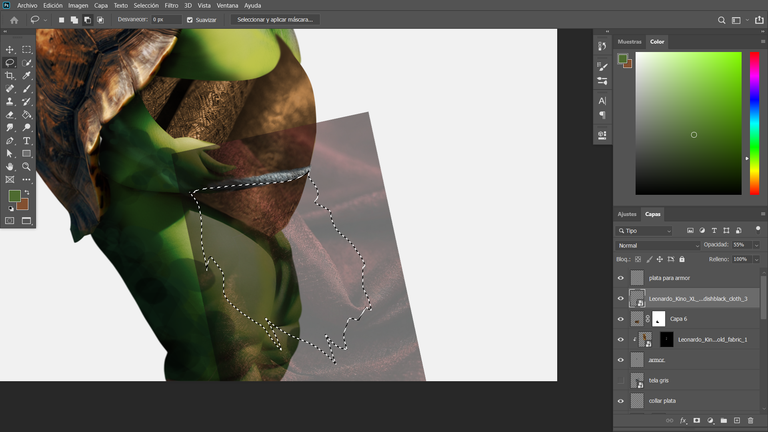768x432 pixels.
Task: Open the search magnifier icon at top right
Action: 721,20
